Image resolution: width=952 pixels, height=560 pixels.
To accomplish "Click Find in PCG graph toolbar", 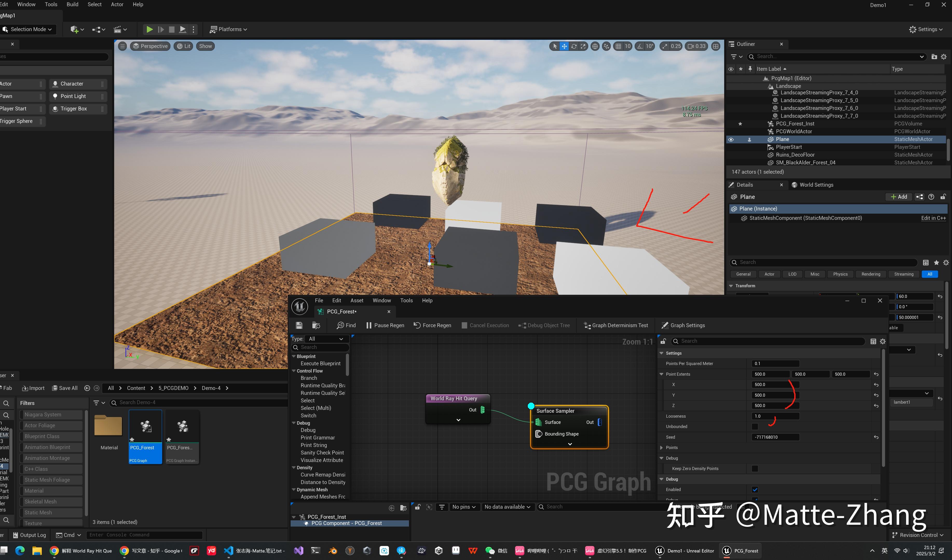I will pos(346,325).
